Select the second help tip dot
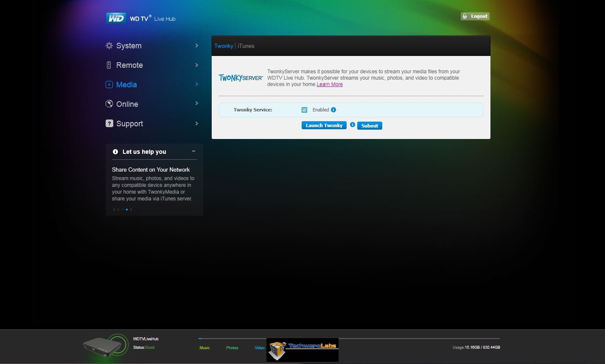This screenshot has height=364, width=605. [x=123, y=209]
